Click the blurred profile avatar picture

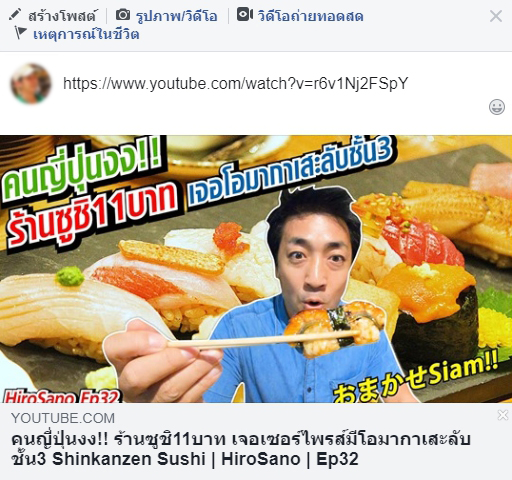click(x=31, y=83)
